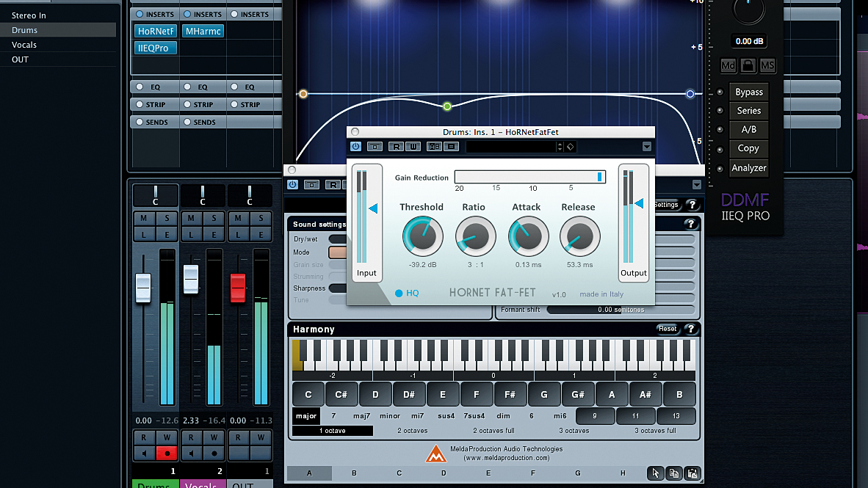
Task: Enable Read automation in HoRNetFatFet toolbar
Action: pos(395,147)
